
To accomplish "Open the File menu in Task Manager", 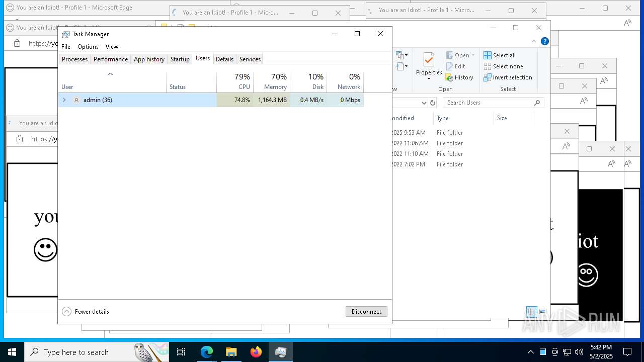I will pos(66,47).
